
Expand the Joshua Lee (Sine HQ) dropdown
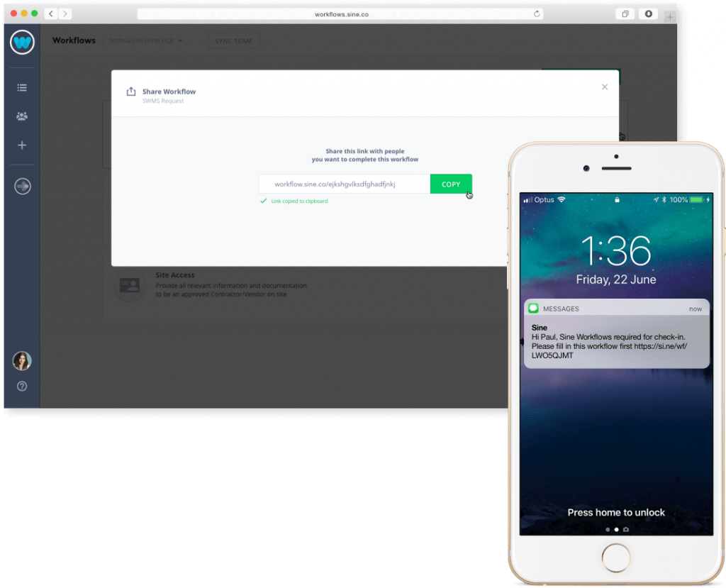[145, 40]
